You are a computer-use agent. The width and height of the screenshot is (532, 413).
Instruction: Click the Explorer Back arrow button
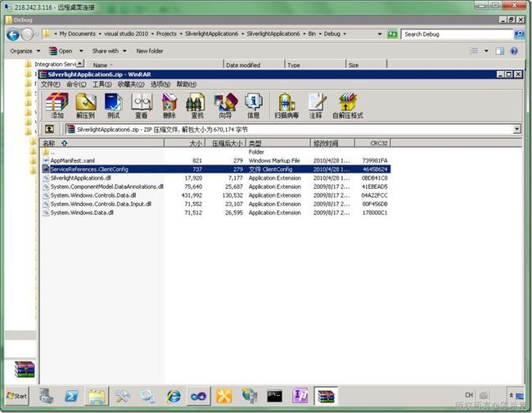pos(13,34)
